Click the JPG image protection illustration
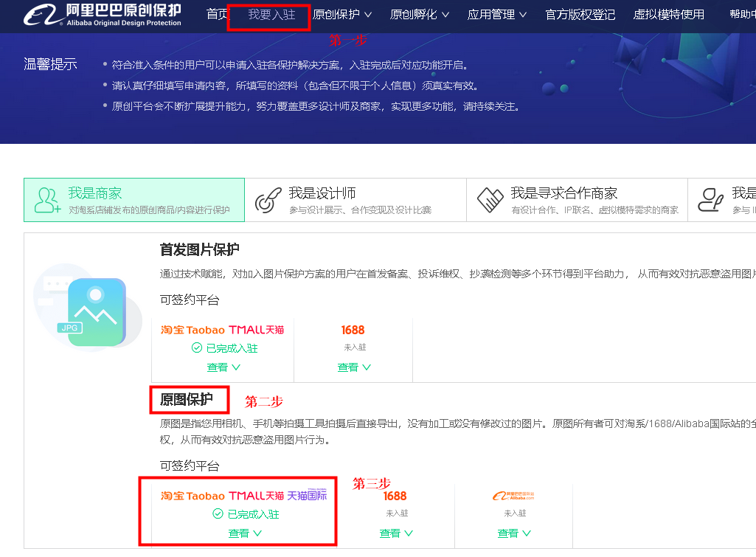The height and width of the screenshot is (557, 756). (x=88, y=307)
